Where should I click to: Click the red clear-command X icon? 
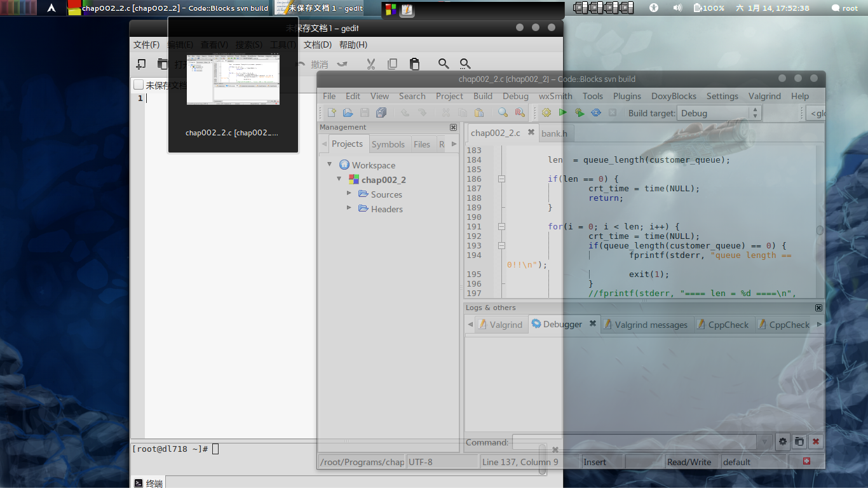click(816, 442)
